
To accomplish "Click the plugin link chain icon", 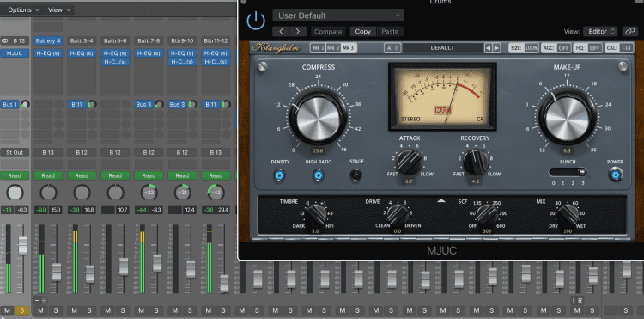I will tap(629, 31).
